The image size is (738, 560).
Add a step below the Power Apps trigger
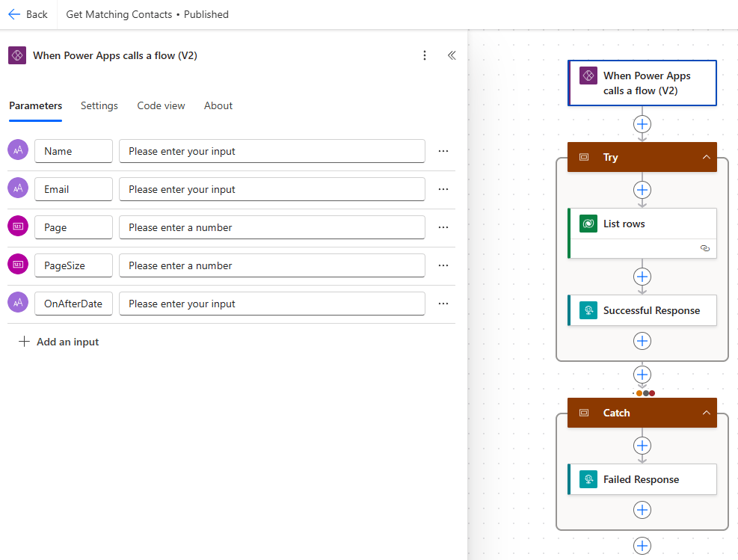coord(642,124)
